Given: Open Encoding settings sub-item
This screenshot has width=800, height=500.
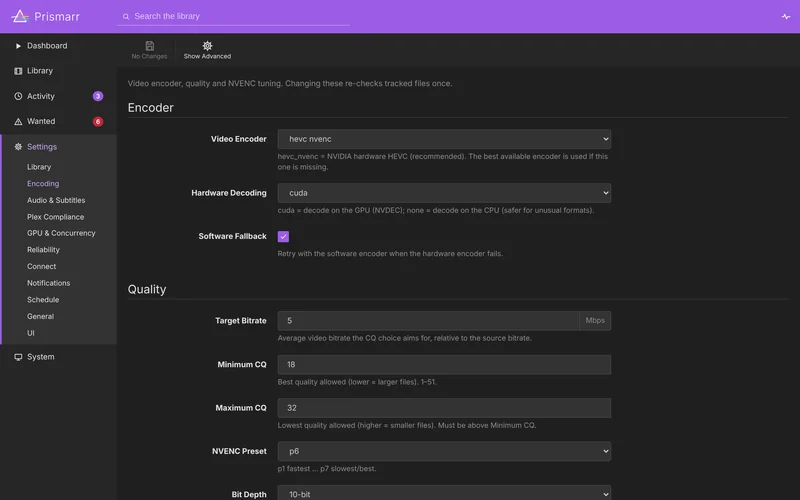Looking at the screenshot, I should click(x=43, y=184).
